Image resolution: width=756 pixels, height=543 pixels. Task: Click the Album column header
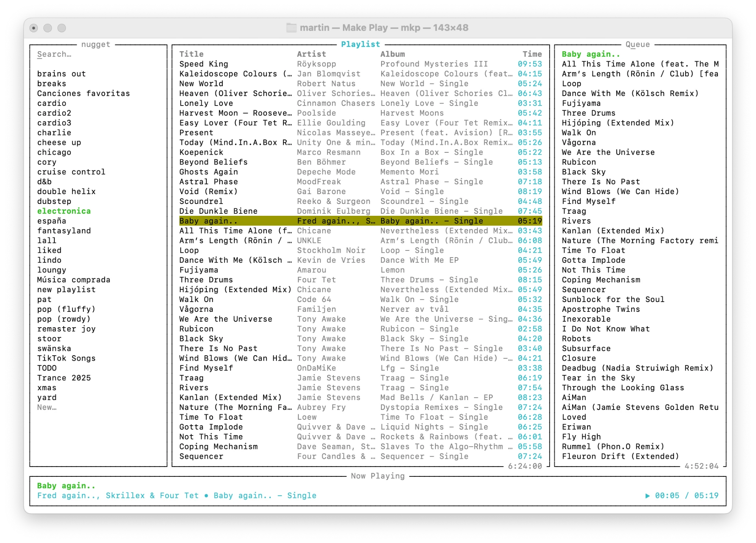point(393,54)
